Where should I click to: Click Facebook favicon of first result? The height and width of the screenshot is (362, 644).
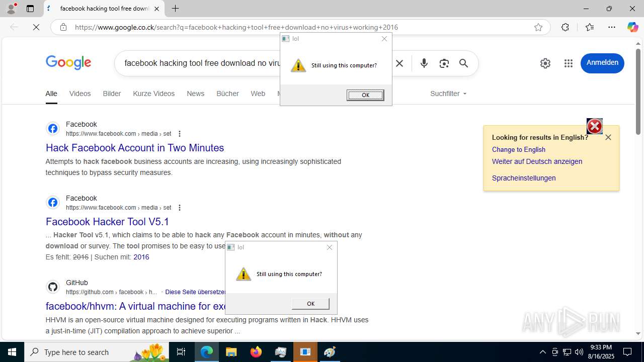53,129
